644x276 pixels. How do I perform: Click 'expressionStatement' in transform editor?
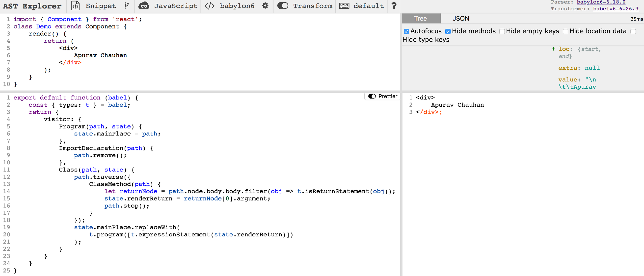click(x=175, y=234)
